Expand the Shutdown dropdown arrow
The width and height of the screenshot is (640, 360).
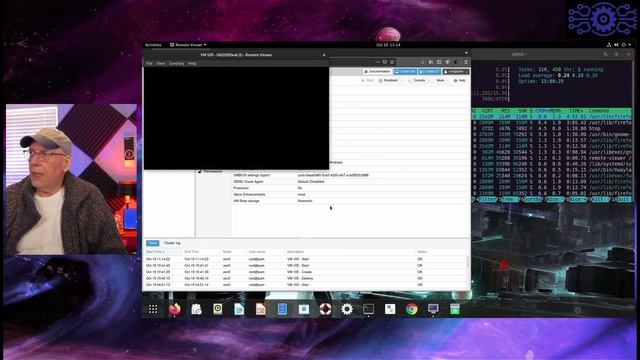pos(402,80)
